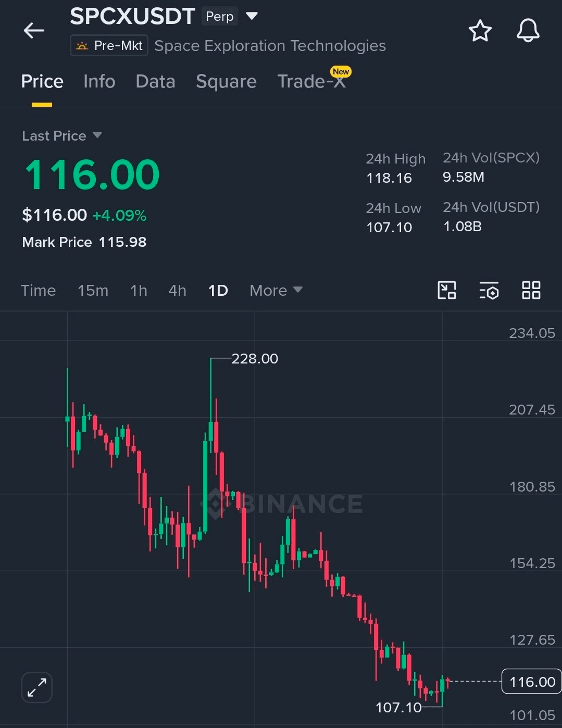
Task: Select the 1D chart interval
Action: tap(218, 290)
